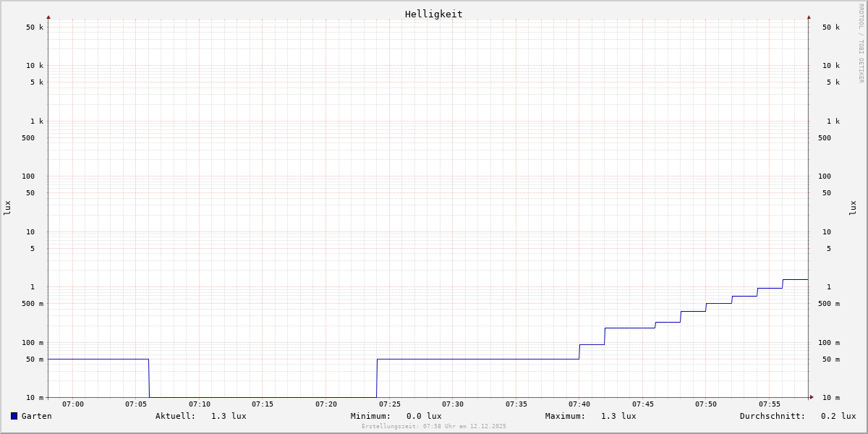Click the '100 m' label on the right axis
868x434 pixels.
[x=829, y=343]
